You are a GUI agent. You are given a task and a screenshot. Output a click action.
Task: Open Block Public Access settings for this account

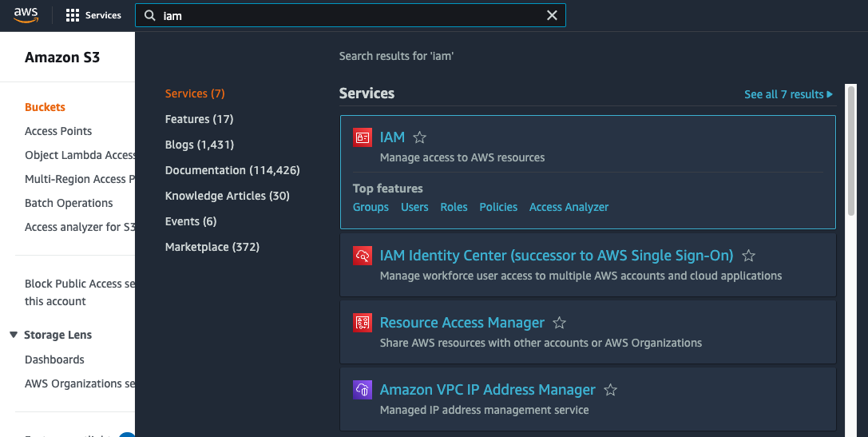tap(80, 292)
